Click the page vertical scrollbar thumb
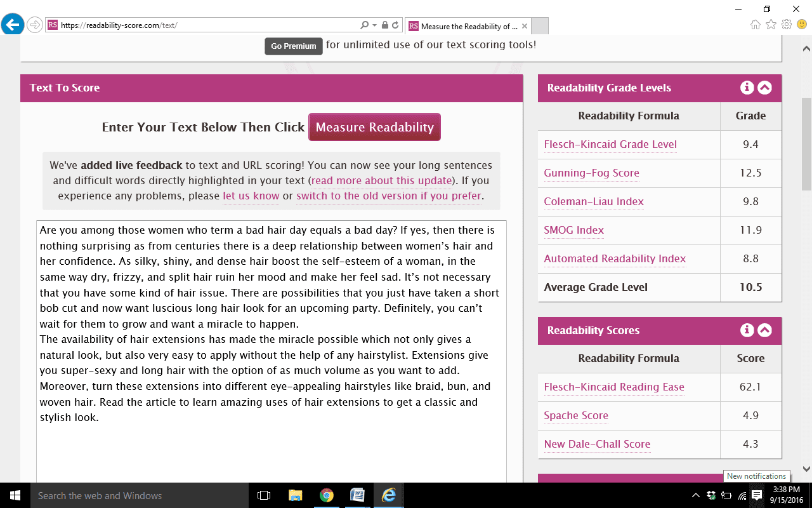The width and height of the screenshot is (812, 508). click(x=806, y=144)
